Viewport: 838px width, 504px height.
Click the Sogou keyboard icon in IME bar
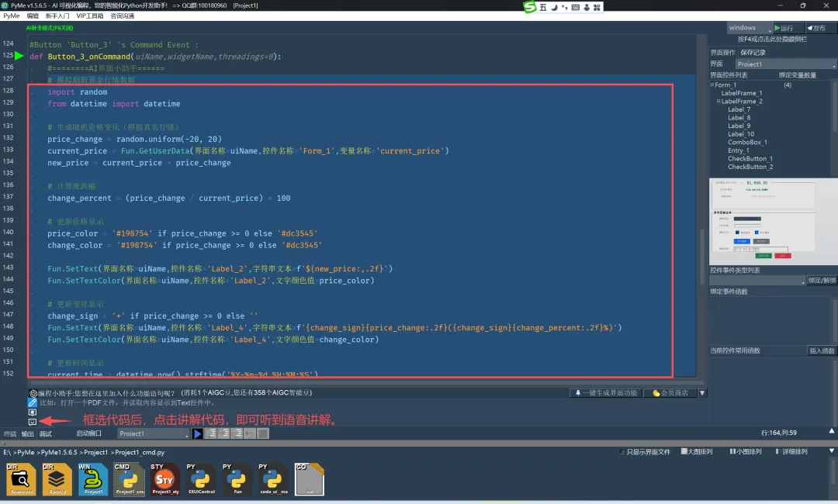pos(576,7)
